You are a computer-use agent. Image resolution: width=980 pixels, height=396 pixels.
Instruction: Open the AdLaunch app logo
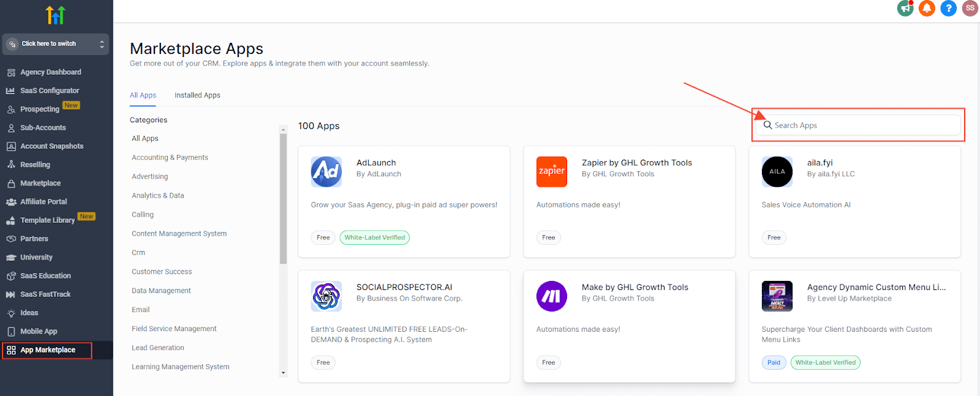tap(326, 171)
